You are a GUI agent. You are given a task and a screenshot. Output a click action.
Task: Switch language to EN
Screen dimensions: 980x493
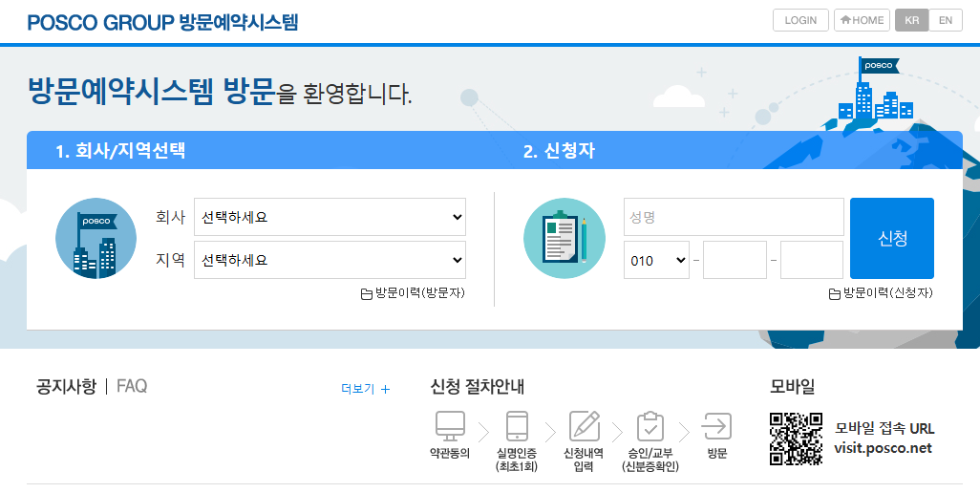click(x=946, y=20)
